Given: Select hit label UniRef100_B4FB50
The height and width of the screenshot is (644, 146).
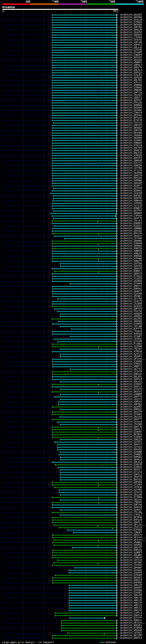Looking at the screenshot, I should point(131,583).
